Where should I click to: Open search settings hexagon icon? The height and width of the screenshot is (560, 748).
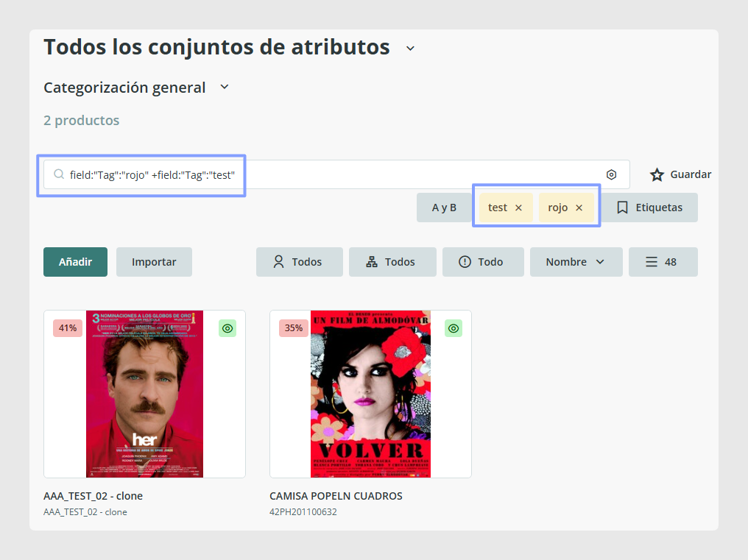pyautogui.click(x=611, y=174)
